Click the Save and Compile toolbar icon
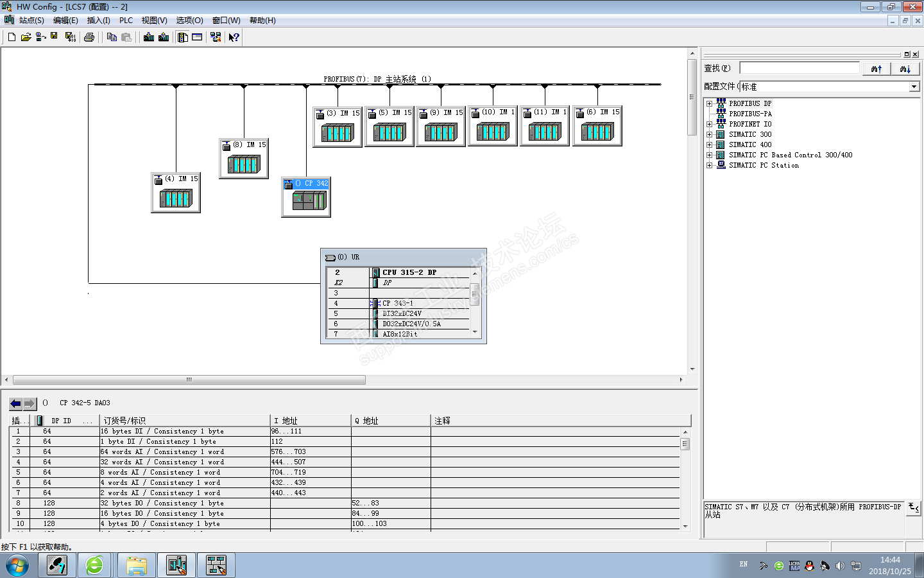The height and width of the screenshot is (578, 924). point(71,37)
